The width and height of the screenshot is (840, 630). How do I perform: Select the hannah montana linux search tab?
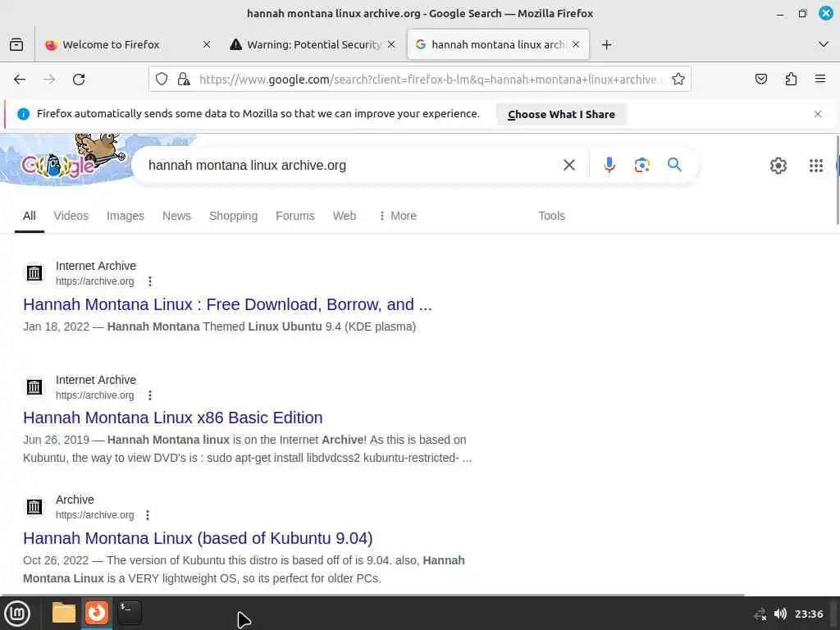click(x=498, y=44)
